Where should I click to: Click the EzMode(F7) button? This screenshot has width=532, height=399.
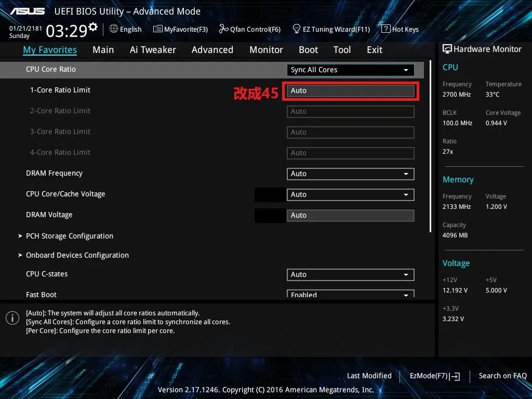tap(434, 376)
